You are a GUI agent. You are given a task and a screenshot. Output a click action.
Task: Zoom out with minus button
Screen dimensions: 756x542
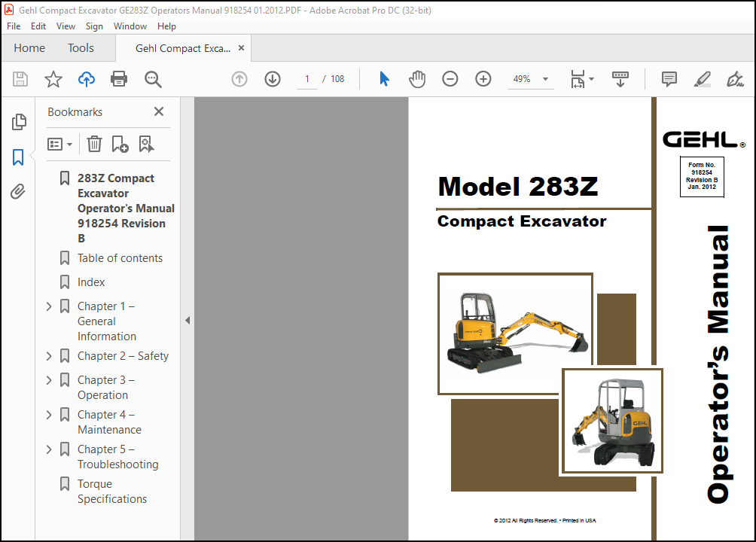[x=450, y=79]
